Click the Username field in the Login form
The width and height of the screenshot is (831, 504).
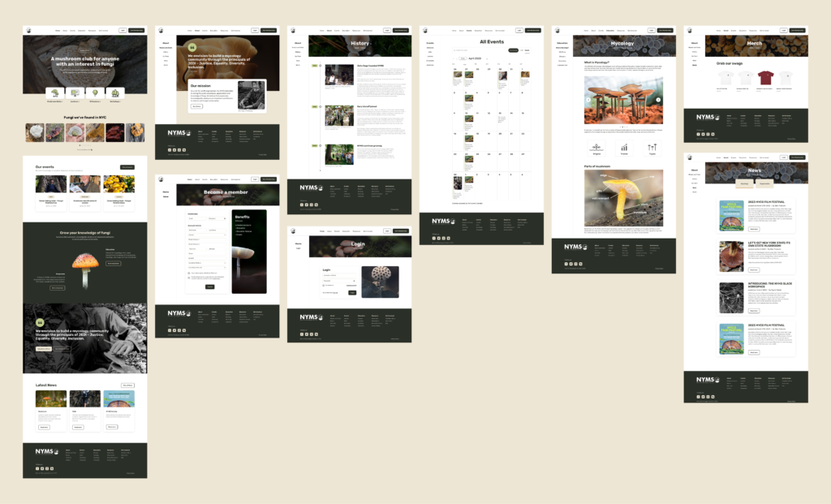(339, 276)
